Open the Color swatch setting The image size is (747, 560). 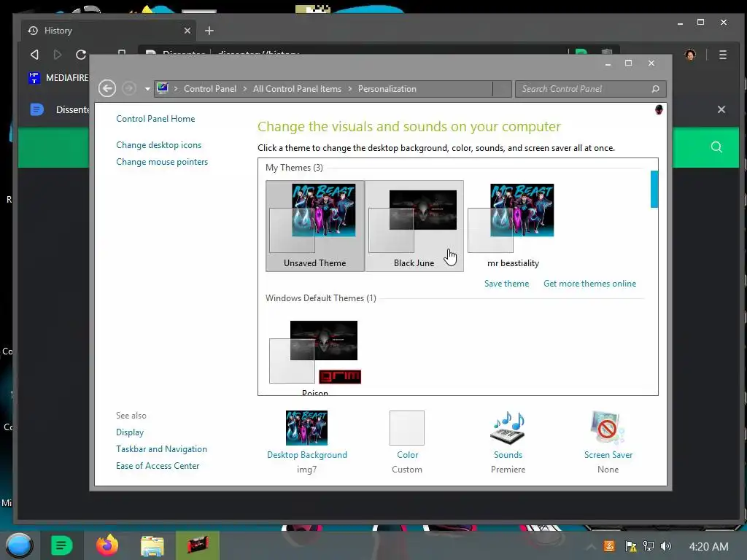click(407, 427)
